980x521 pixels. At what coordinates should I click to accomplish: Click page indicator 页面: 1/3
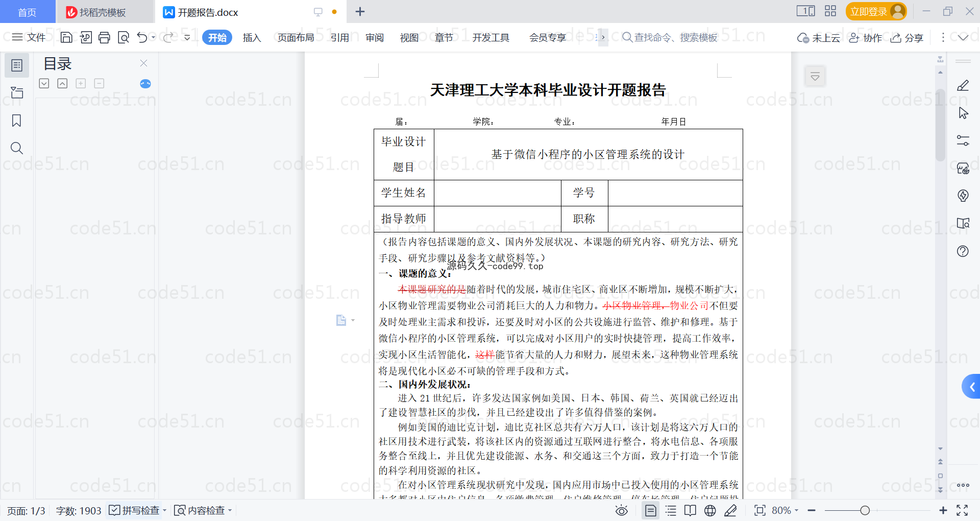coord(26,511)
